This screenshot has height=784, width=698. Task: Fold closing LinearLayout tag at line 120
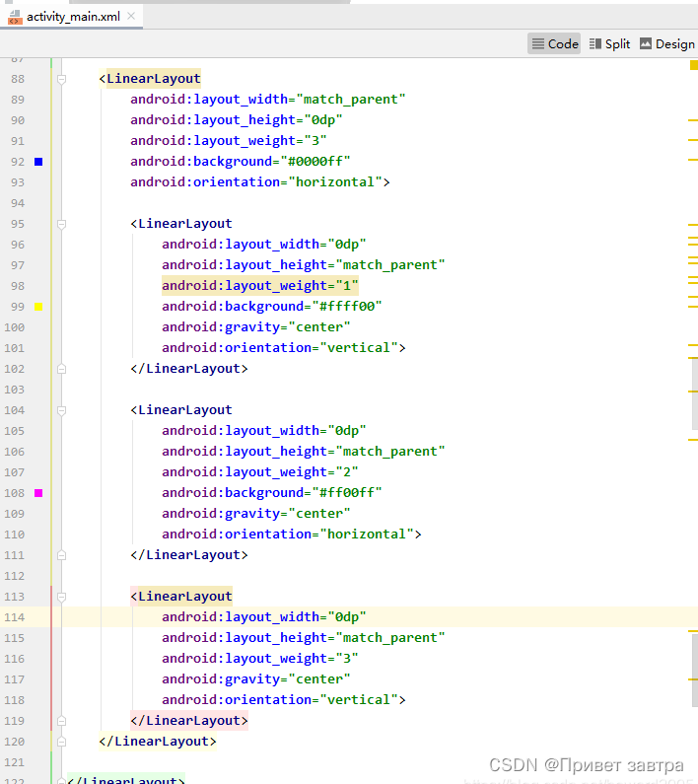coord(61,742)
